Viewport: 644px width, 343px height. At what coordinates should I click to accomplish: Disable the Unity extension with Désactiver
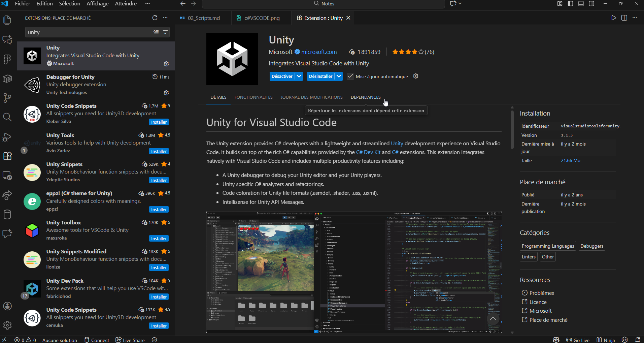coord(282,76)
